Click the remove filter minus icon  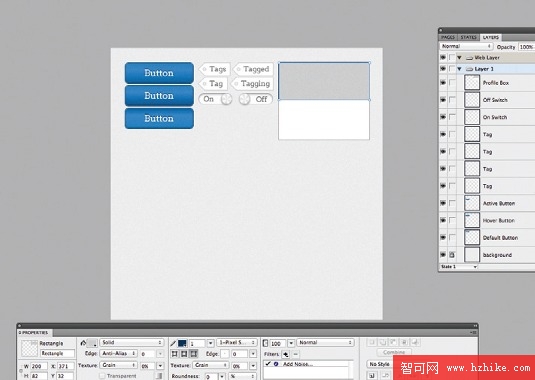[x=295, y=354]
